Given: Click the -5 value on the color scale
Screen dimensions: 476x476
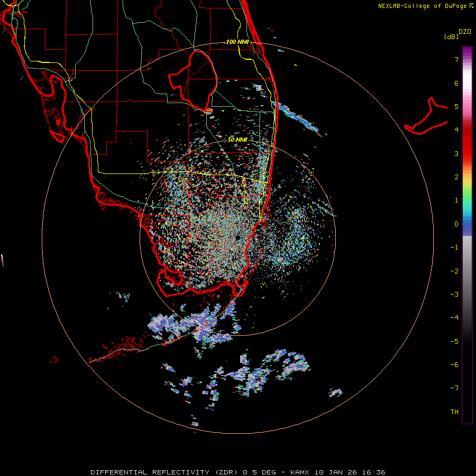Looking at the screenshot, I should (454, 342).
